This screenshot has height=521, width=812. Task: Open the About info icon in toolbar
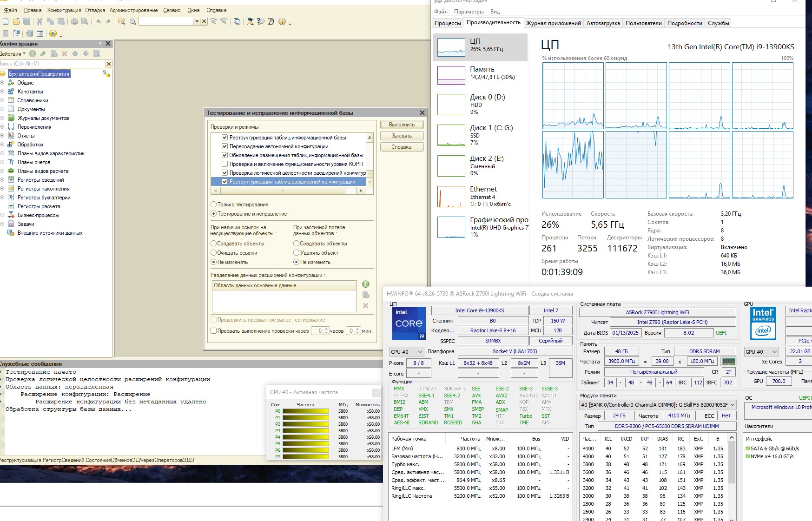point(282,21)
